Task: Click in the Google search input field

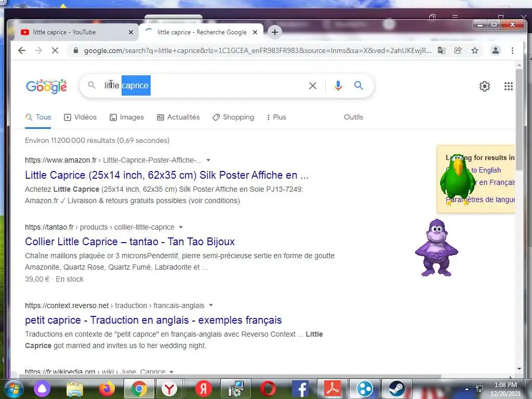Action: coord(204,86)
